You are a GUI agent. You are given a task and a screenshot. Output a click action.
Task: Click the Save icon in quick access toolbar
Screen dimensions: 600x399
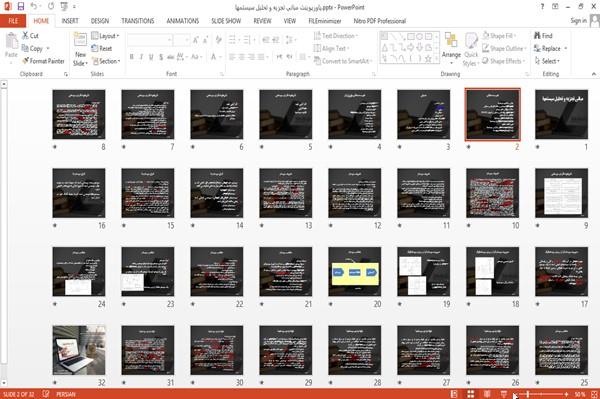pyautogui.click(x=20, y=7)
